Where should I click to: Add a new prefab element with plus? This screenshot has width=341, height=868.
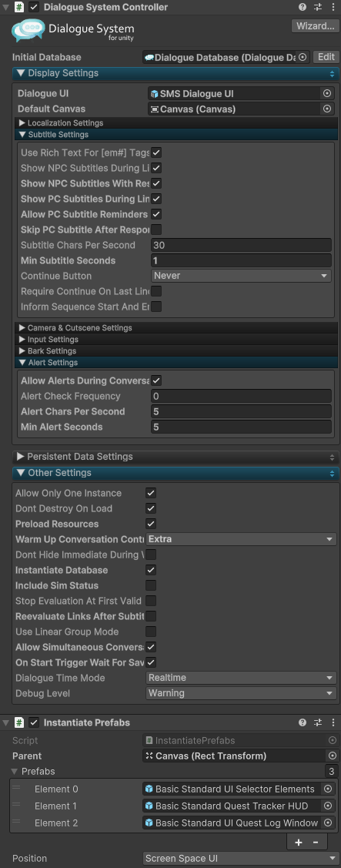[299, 842]
